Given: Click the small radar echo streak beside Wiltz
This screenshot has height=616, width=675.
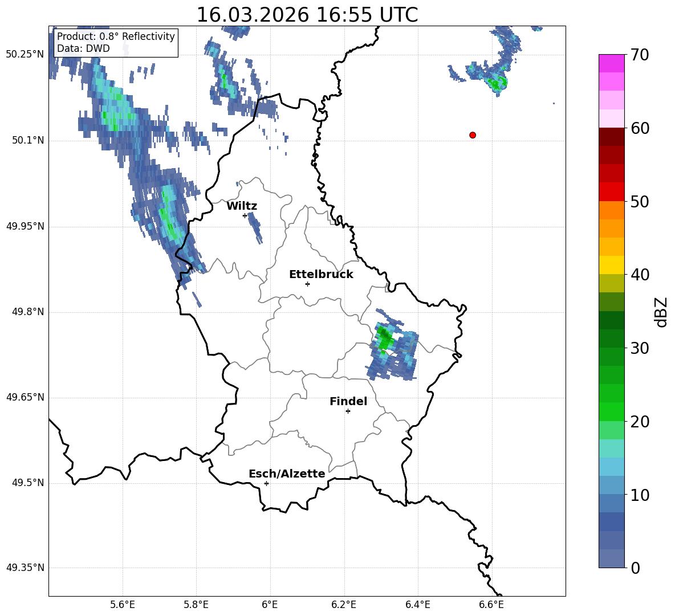Looking at the screenshot, I should (254, 227).
